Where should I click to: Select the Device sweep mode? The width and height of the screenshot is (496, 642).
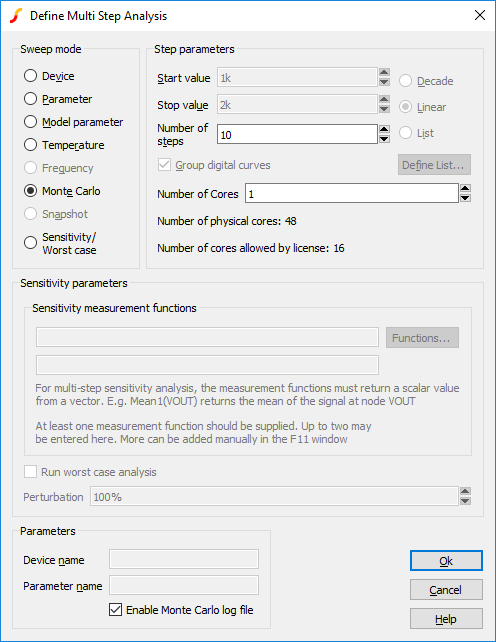(x=49, y=76)
